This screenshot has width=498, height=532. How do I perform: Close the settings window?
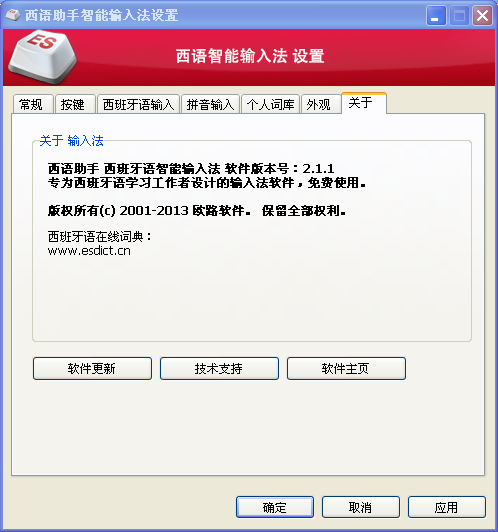point(482,16)
